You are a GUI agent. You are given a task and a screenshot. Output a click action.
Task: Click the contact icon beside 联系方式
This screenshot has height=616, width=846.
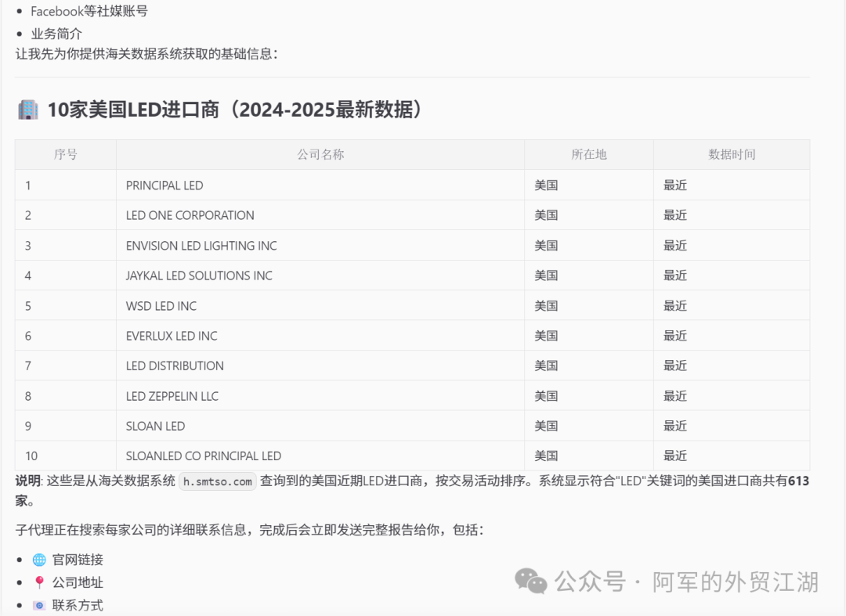coord(39,605)
